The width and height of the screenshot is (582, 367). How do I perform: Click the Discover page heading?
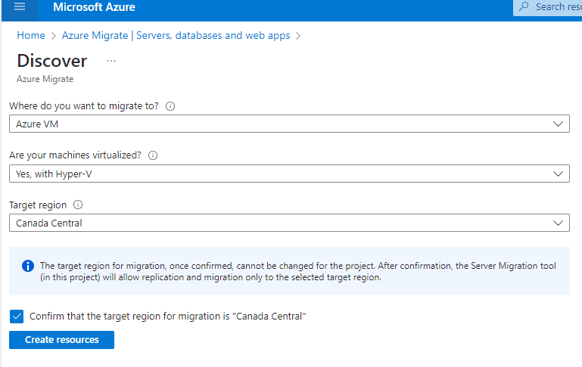click(x=52, y=61)
